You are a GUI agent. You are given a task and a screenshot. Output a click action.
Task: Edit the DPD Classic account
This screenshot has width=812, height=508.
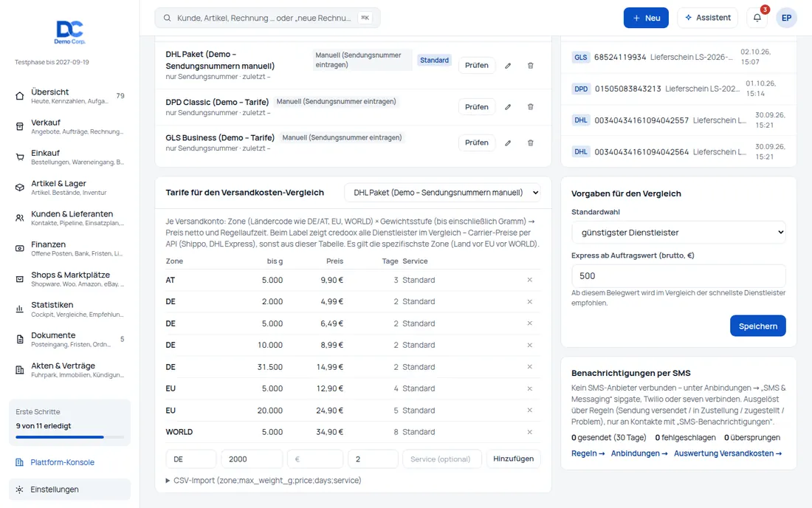[x=508, y=107]
